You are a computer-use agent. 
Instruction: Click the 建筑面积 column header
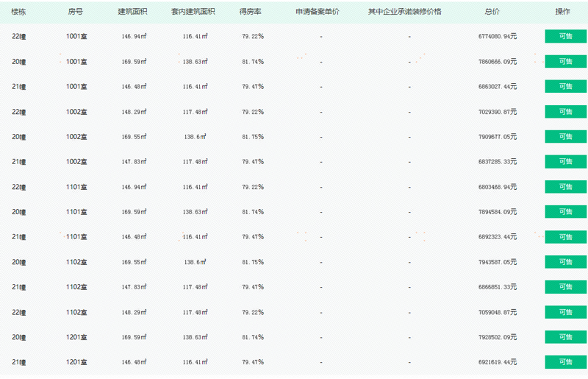[132, 12]
